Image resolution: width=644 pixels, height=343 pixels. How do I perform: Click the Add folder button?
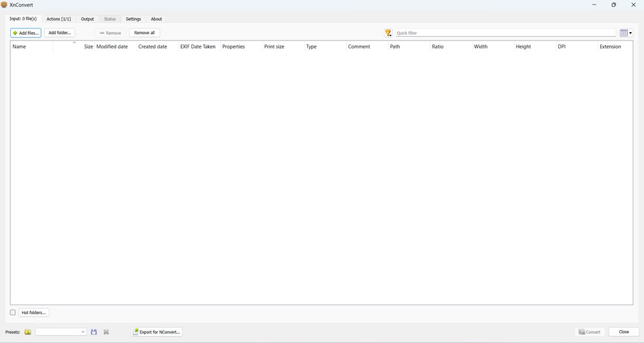coord(59,33)
